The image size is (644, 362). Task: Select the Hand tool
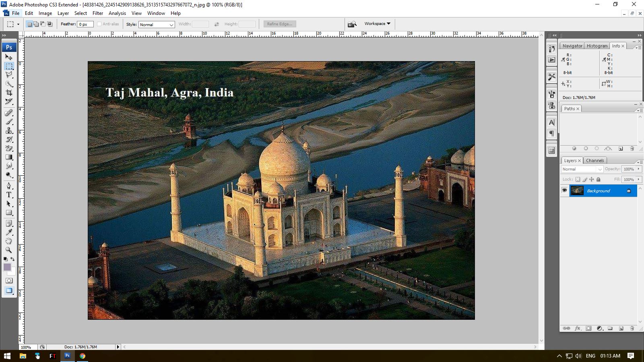coord(9,241)
